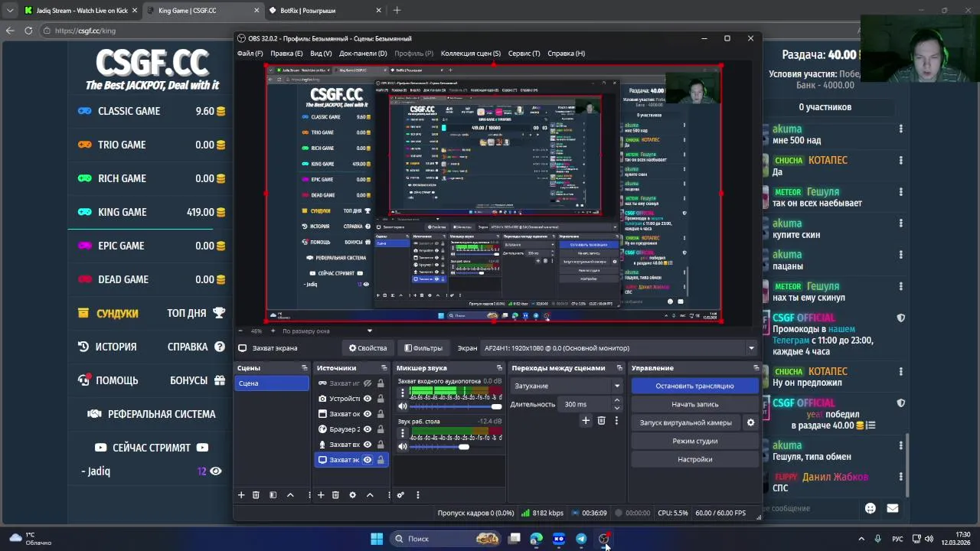This screenshot has height=551, width=980.
Task: Open the Затухание transition dropdown
Action: 567,386
